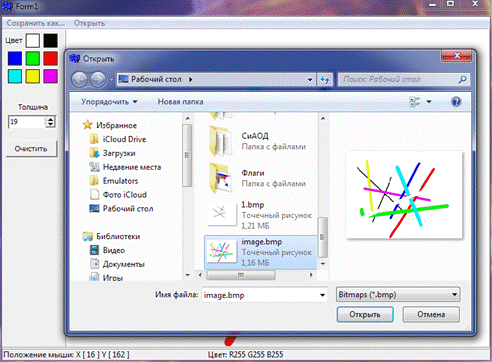Click the Открыть menu item in Form1

click(x=89, y=23)
